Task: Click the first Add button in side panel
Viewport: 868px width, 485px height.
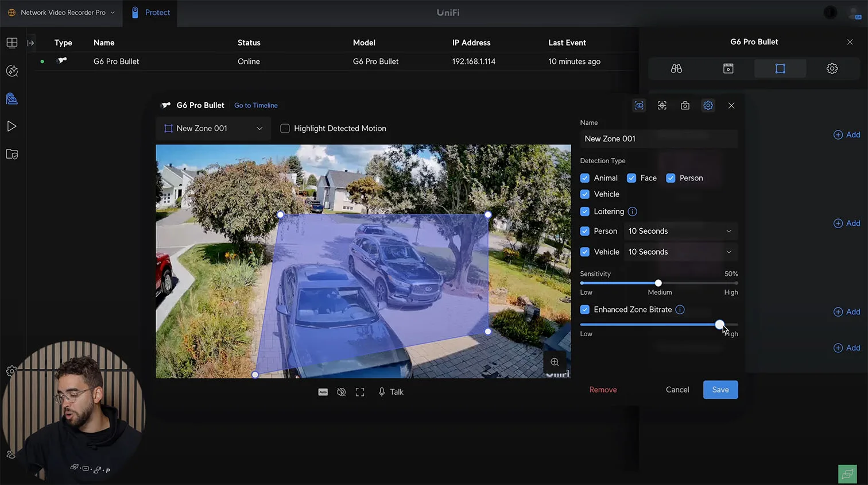Action: coord(847,134)
